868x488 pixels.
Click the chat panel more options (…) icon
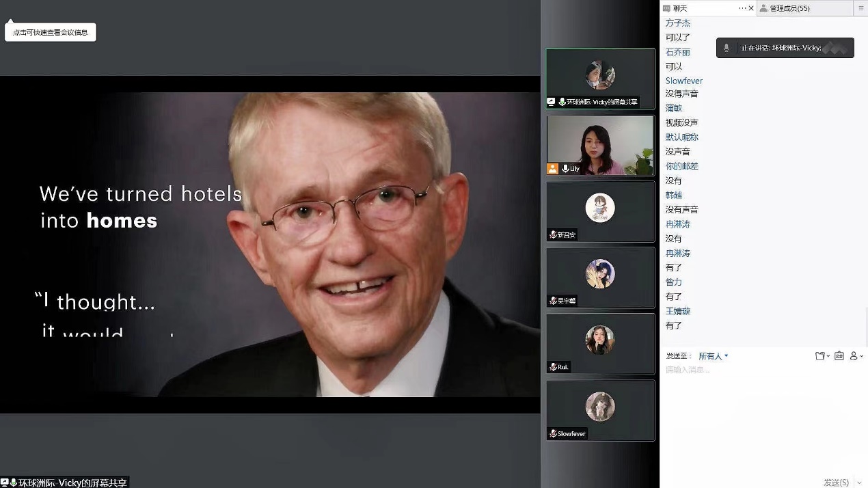pos(743,8)
